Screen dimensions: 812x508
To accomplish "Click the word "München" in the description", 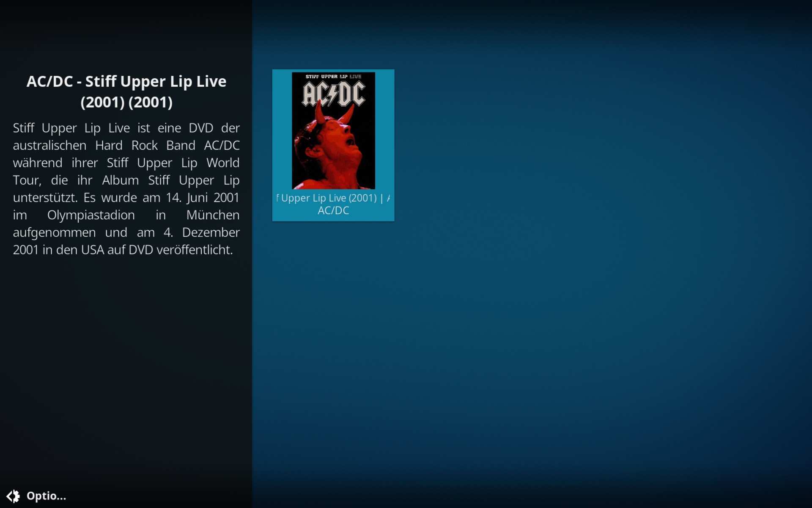I will click(213, 215).
